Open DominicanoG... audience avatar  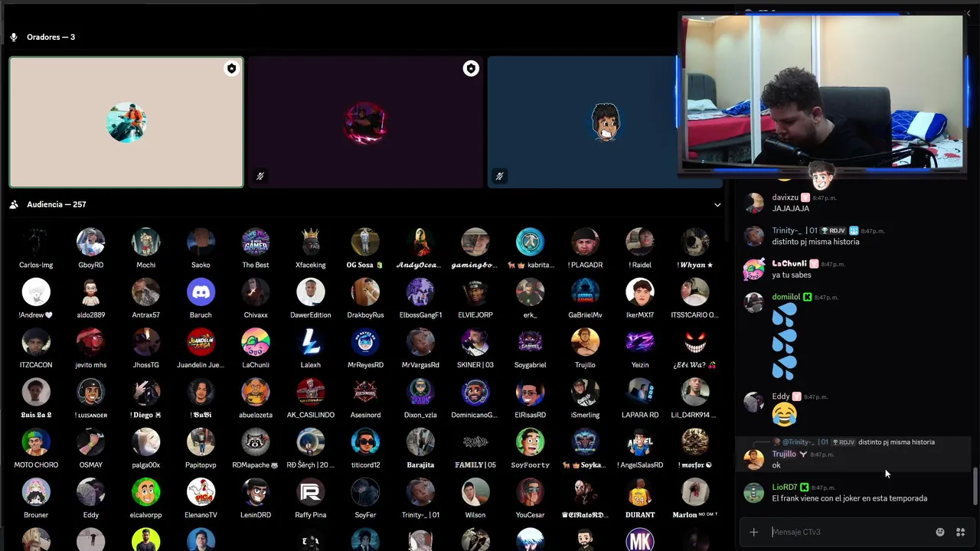[x=475, y=392]
